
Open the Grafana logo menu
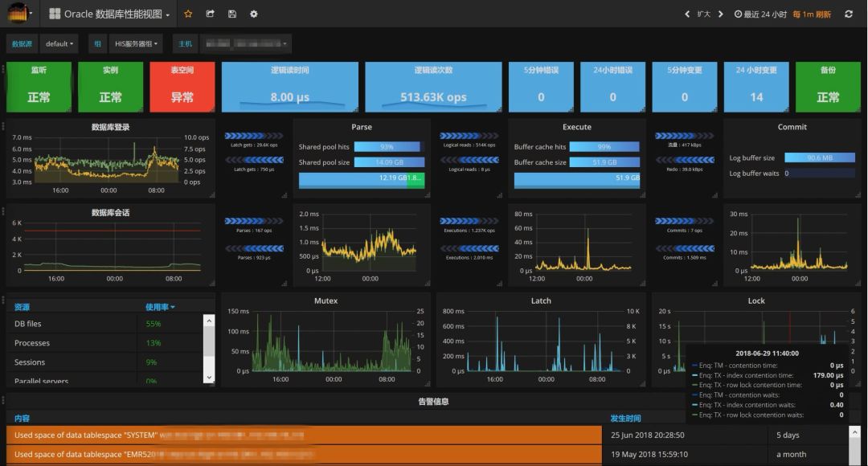pyautogui.click(x=18, y=14)
